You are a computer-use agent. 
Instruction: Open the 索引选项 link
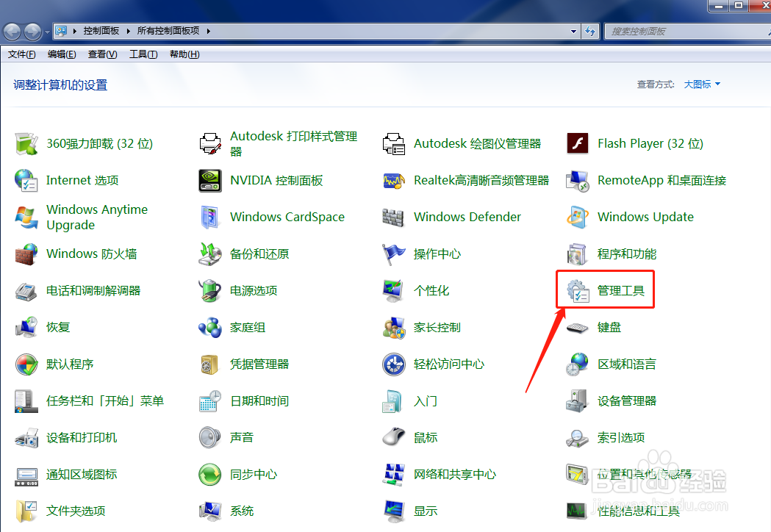point(621,438)
